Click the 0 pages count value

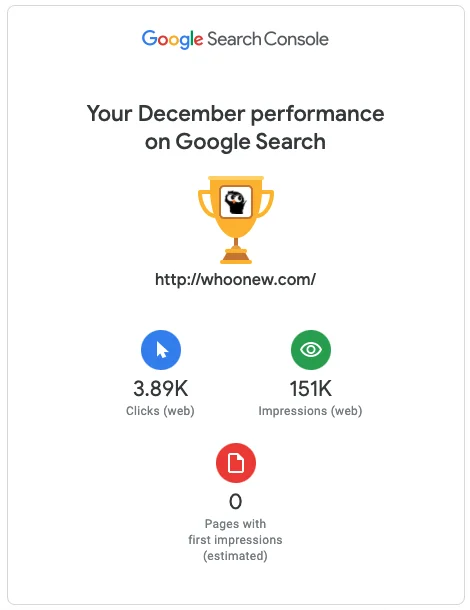tap(235, 501)
